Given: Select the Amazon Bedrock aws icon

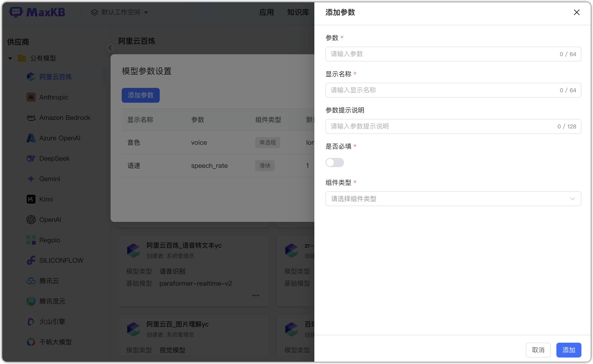Looking at the screenshot, I should point(31,118).
